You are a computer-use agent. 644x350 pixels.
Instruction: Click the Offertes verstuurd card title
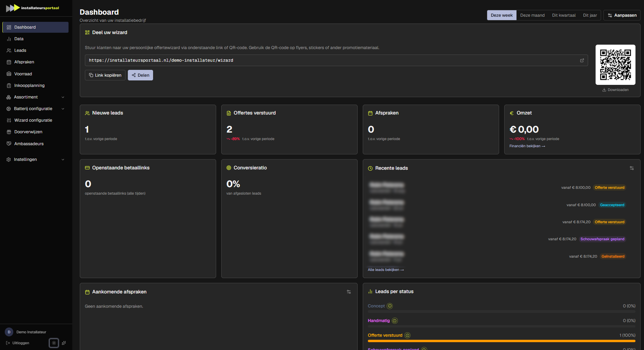point(254,113)
